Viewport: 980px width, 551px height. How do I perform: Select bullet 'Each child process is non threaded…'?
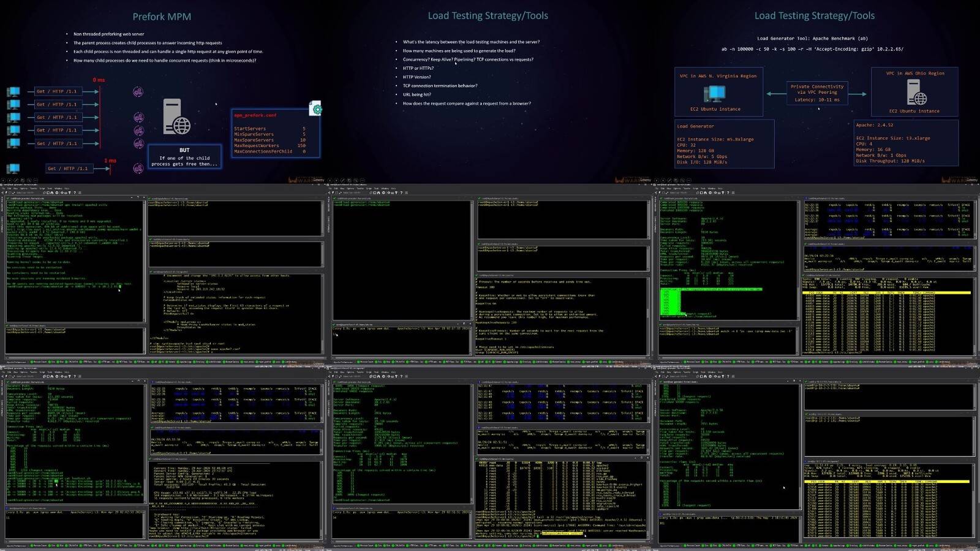168,51
